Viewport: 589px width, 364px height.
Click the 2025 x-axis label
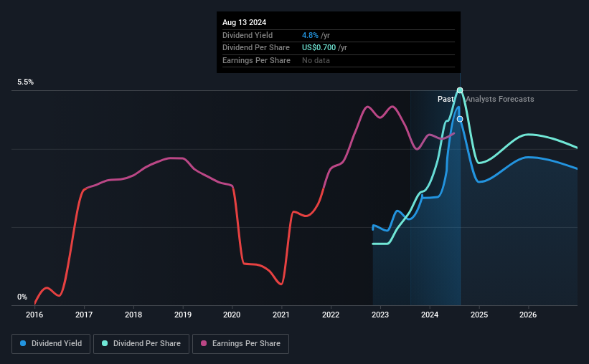click(x=479, y=315)
